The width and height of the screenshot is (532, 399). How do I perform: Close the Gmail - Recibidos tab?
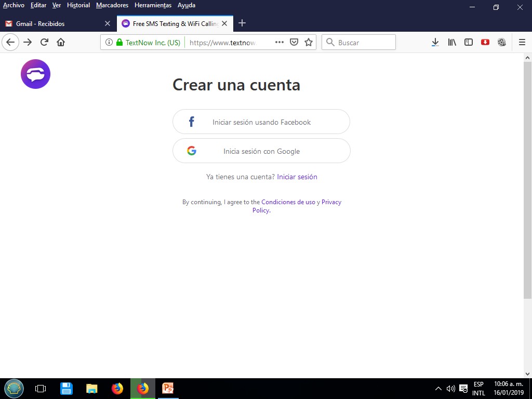108,23
